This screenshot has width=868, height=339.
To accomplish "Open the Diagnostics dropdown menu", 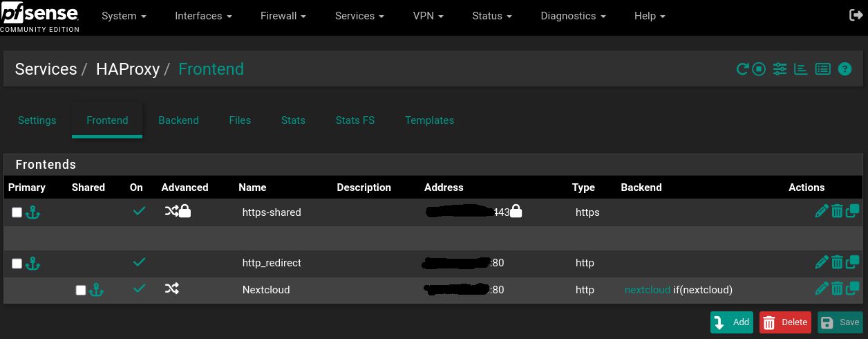I will 573,16.
